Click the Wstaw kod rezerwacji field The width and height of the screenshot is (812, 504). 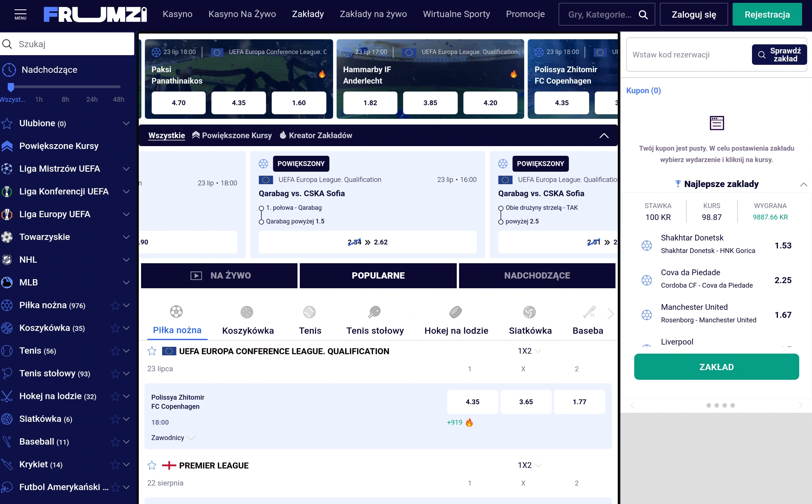point(689,55)
